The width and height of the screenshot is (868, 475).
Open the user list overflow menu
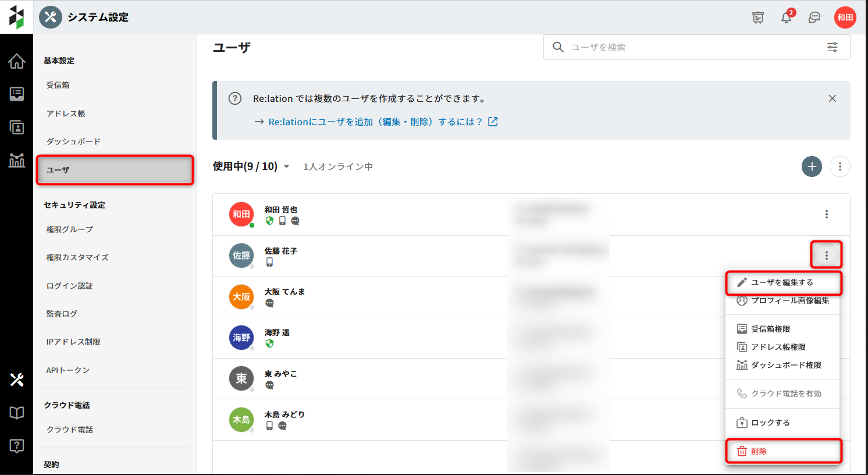pyautogui.click(x=839, y=166)
